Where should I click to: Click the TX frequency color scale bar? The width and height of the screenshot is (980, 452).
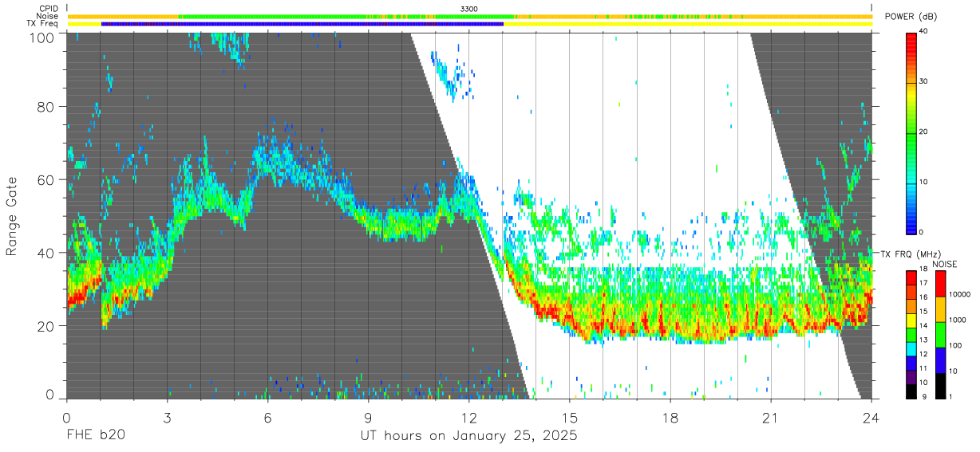point(911,335)
